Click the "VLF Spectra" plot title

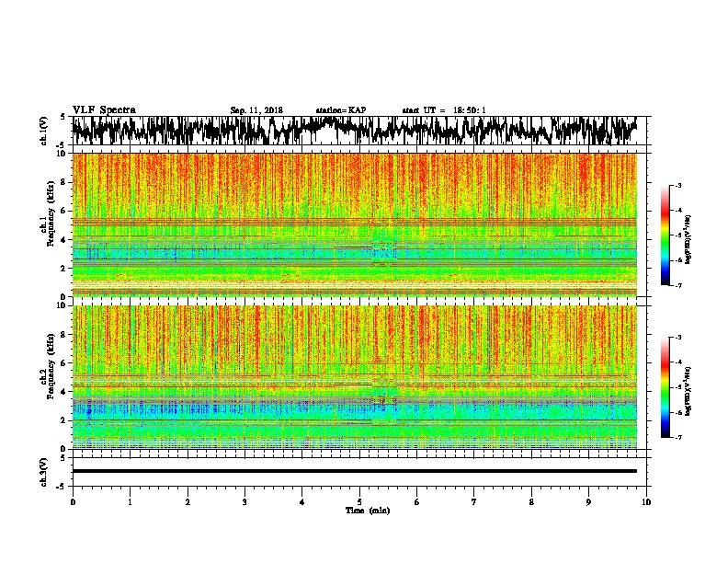click(x=104, y=110)
